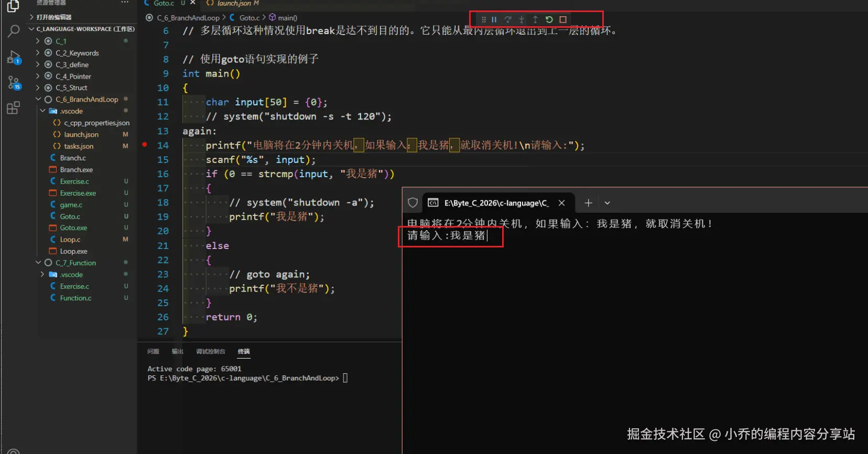This screenshot has height=454, width=868.
Task: Click the 'return 0;' code line
Action: pos(231,317)
